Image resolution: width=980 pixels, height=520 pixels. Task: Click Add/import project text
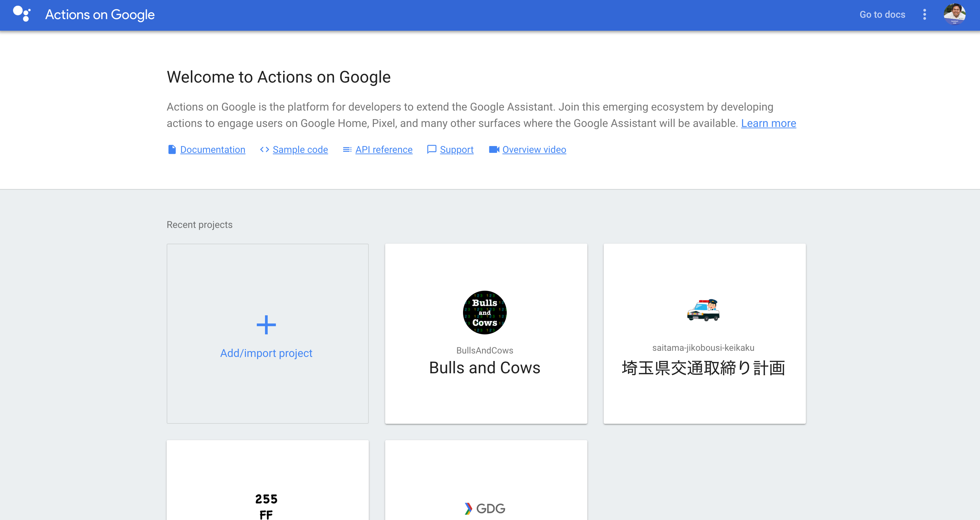(266, 353)
